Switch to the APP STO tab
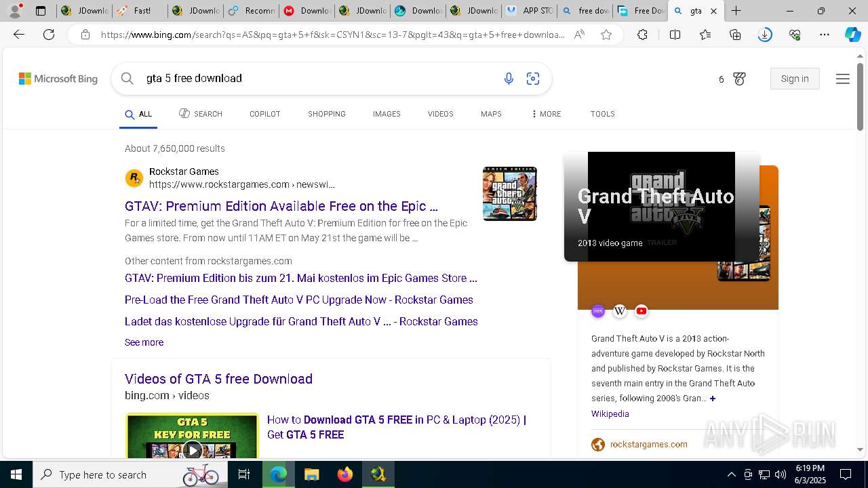This screenshot has width=868, height=488. (530, 11)
